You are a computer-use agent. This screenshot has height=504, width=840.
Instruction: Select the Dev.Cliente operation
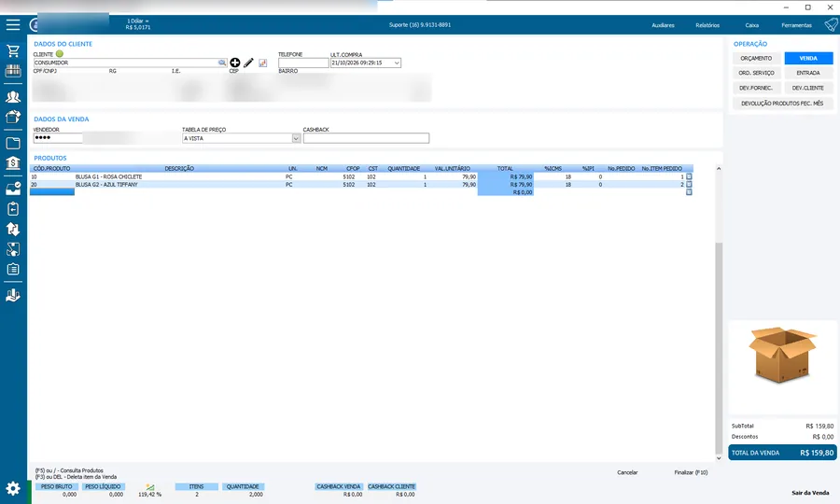(x=808, y=88)
